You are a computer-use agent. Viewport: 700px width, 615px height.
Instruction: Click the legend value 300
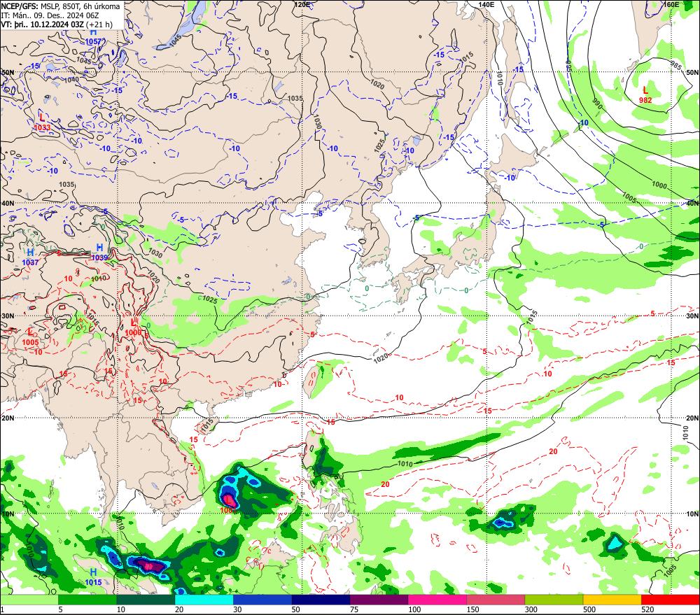coord(531,609)
